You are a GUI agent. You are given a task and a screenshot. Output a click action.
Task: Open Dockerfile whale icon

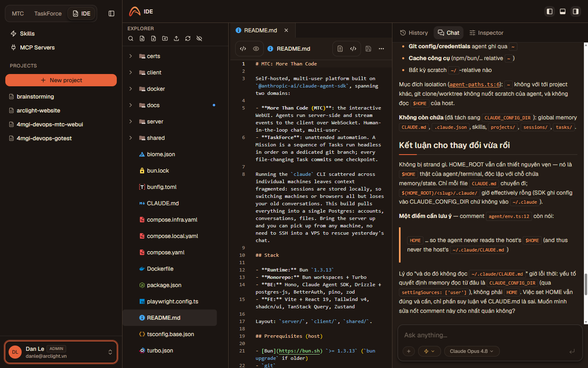(x=142, y=269)
